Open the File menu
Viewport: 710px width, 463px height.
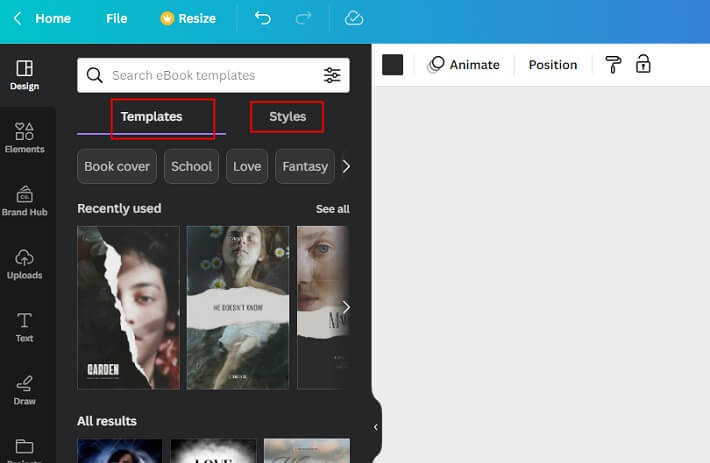click(116, 19)
